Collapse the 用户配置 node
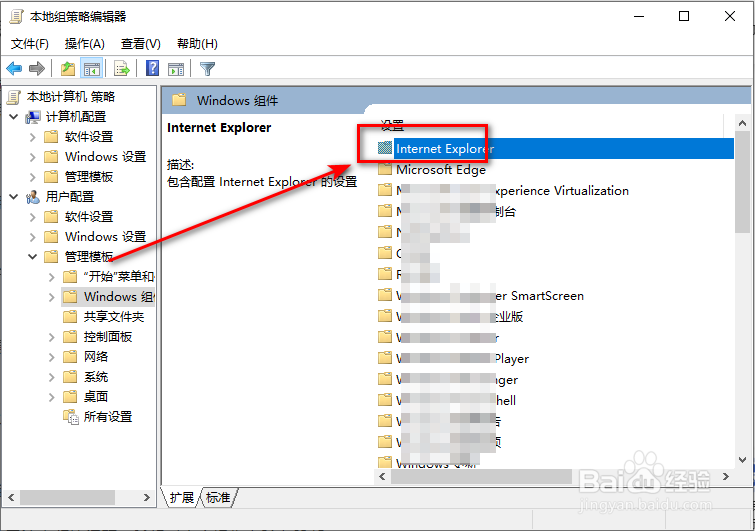Screen dimensions: 755x531 [13, 196]
